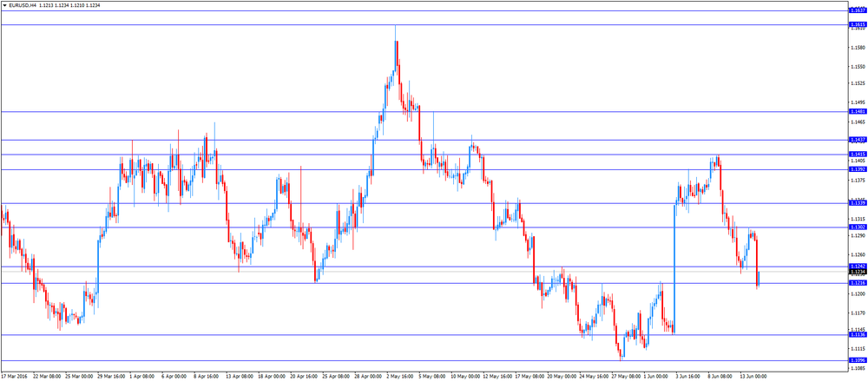This screenshot has height=382, width=868.
Task: Click the 6 Apr 00:00 date label
Action: pos(174,376)
